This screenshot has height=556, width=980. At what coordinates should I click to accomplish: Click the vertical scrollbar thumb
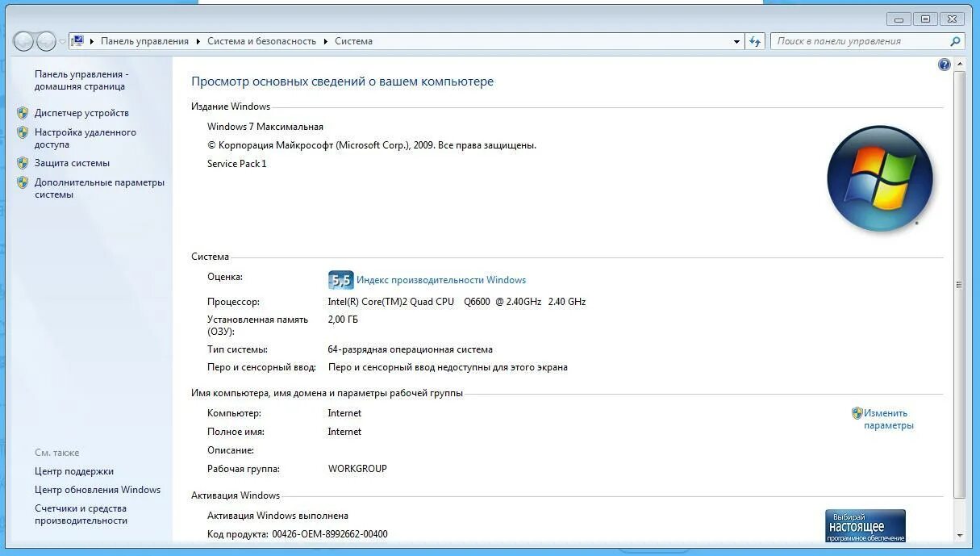point(959,284)
